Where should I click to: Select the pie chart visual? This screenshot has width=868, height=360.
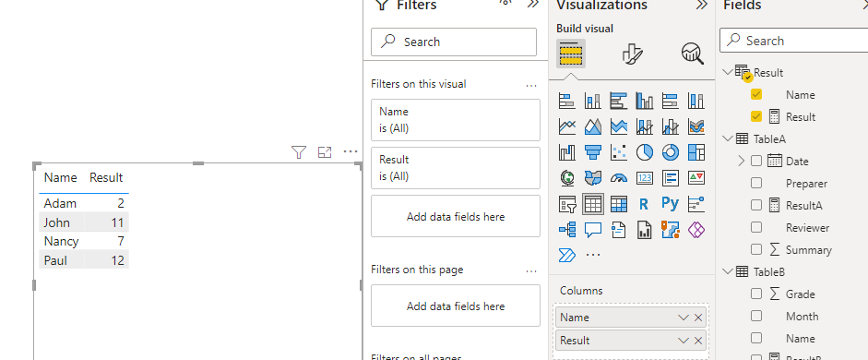pos(645,151)
